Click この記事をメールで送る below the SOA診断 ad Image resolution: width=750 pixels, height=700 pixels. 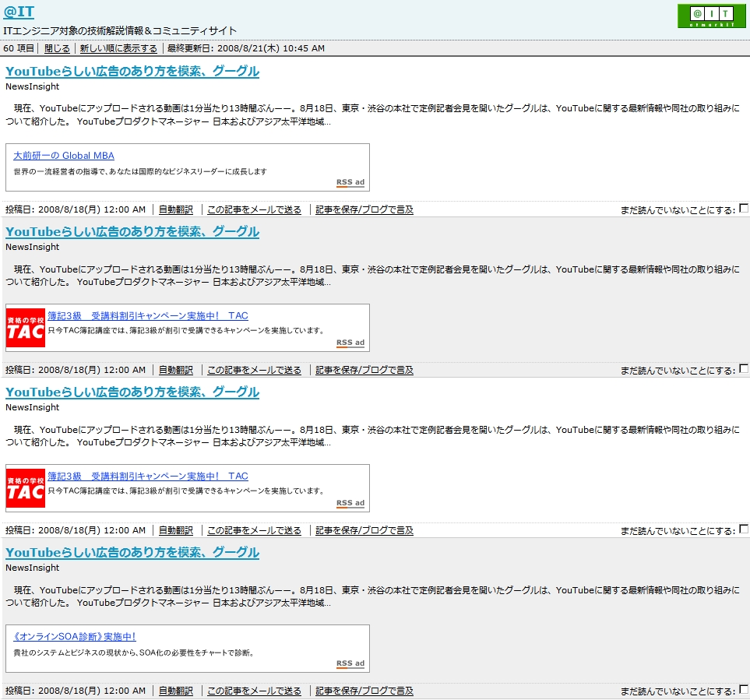[x=255, y=691]
